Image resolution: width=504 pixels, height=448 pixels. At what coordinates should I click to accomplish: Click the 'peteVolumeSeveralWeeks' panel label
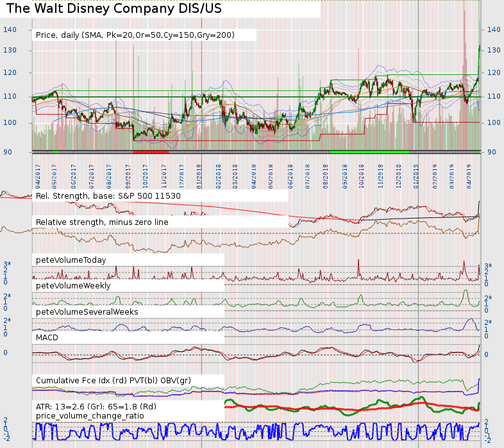coord(87,311)
